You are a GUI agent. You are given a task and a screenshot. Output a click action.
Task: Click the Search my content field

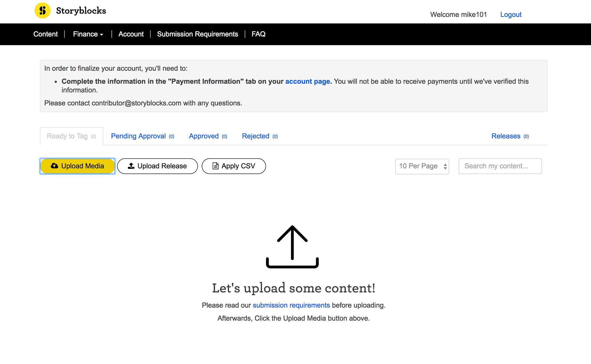(500, 166)
